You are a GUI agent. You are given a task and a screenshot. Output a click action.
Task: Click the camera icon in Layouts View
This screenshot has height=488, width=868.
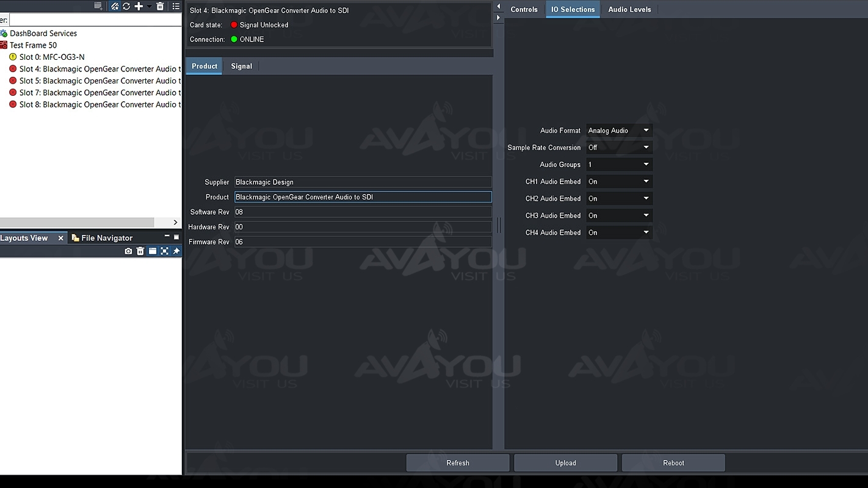128,251
